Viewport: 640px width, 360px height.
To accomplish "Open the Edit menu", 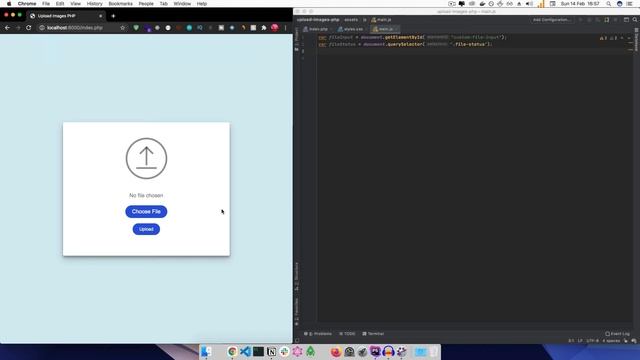I will [x=60, y=4].
